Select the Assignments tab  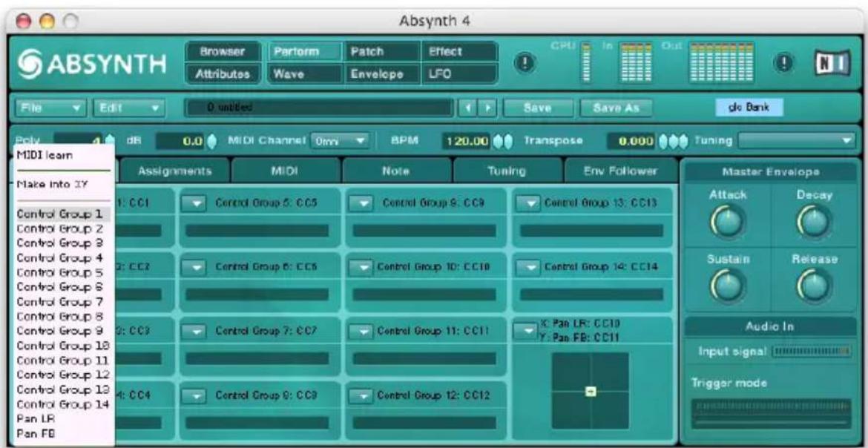(175, 171)
